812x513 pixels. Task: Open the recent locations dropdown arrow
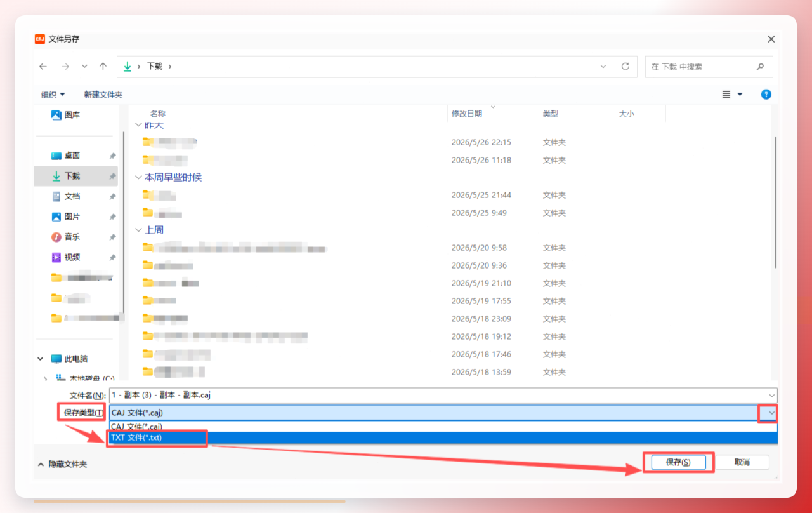pos(84,67)
